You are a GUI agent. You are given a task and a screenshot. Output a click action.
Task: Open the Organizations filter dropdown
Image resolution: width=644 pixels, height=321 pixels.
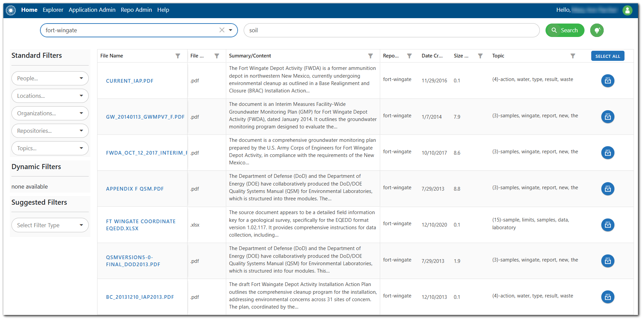(50, 113)
